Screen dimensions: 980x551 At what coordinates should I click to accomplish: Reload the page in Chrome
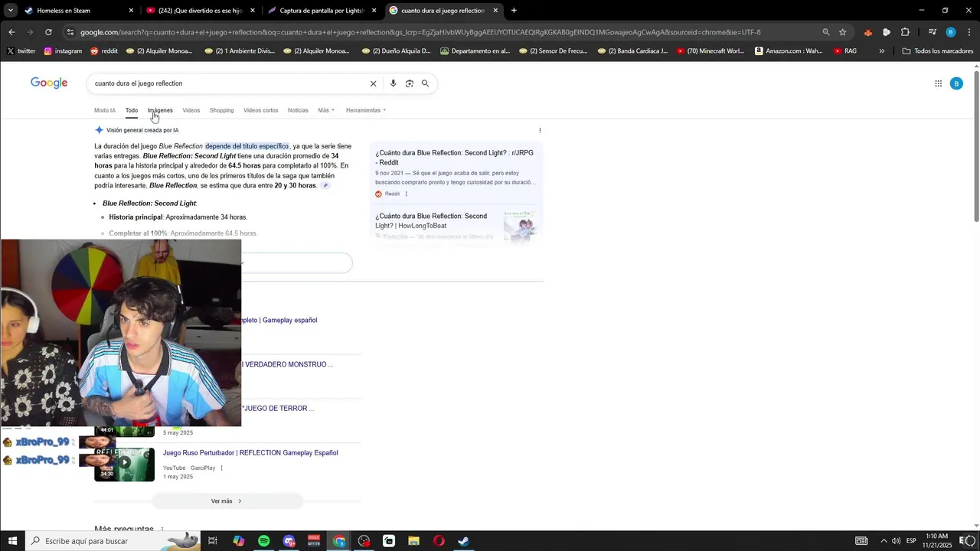pos(48,32)
